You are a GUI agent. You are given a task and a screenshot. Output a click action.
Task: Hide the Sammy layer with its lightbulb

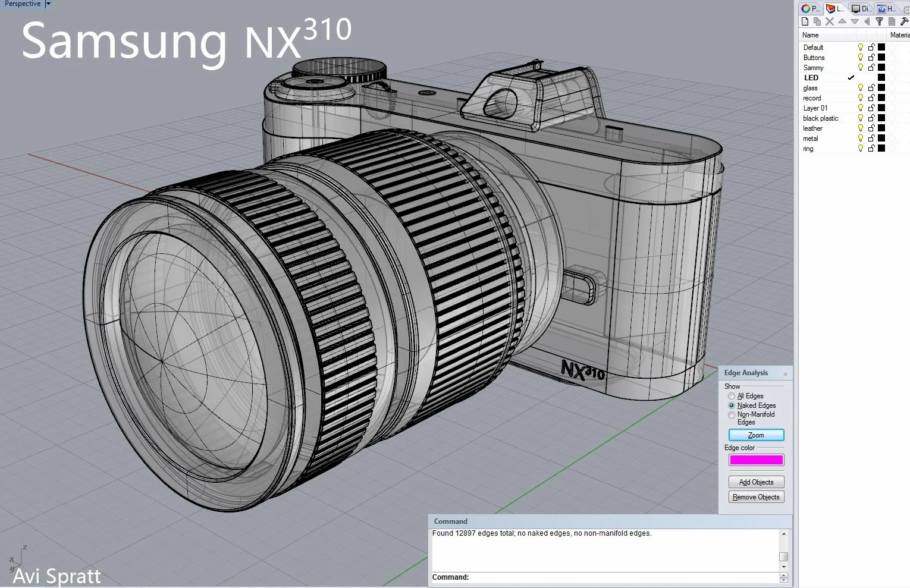pos(860,67)
